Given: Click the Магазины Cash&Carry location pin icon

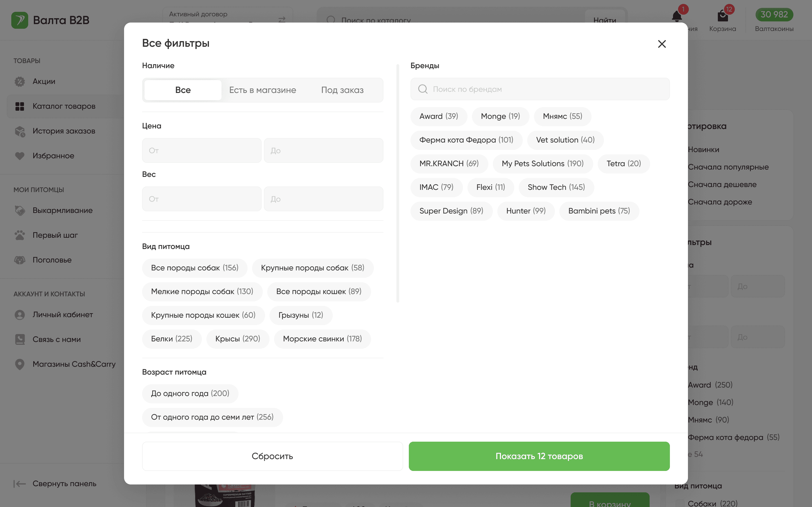Looking at the screenshot, I should pos(20,364).
